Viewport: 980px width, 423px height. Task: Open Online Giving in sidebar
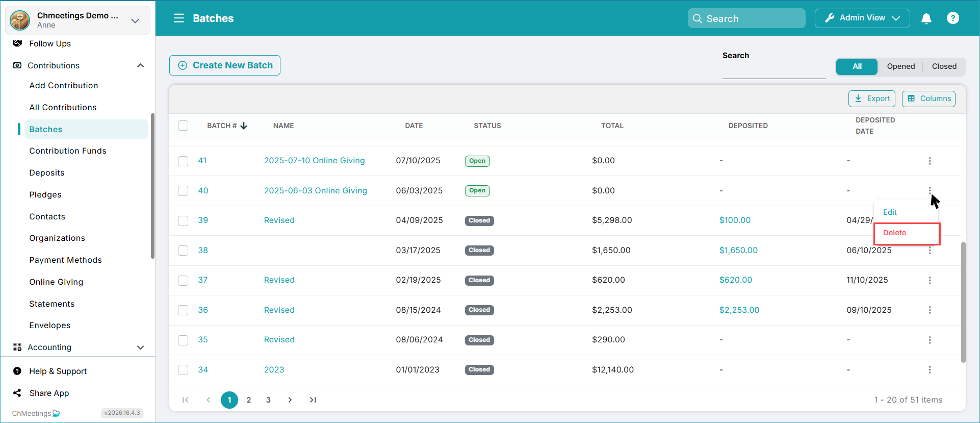(56, 282)
